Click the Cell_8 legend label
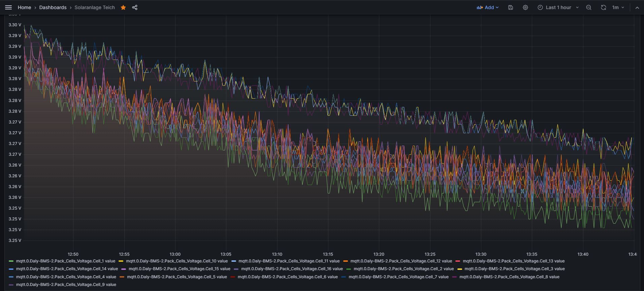This screenshot has width=644, height=291. [509, 277]
